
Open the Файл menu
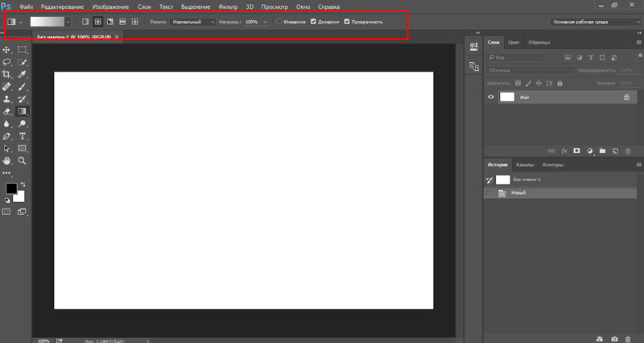(27, 7)
